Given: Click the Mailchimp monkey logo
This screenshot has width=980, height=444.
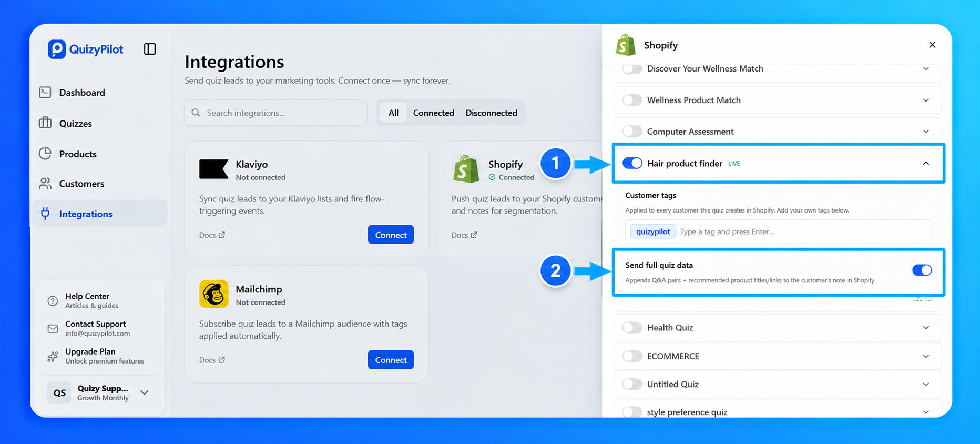Looking at the screenshot, I should [213, 294].
